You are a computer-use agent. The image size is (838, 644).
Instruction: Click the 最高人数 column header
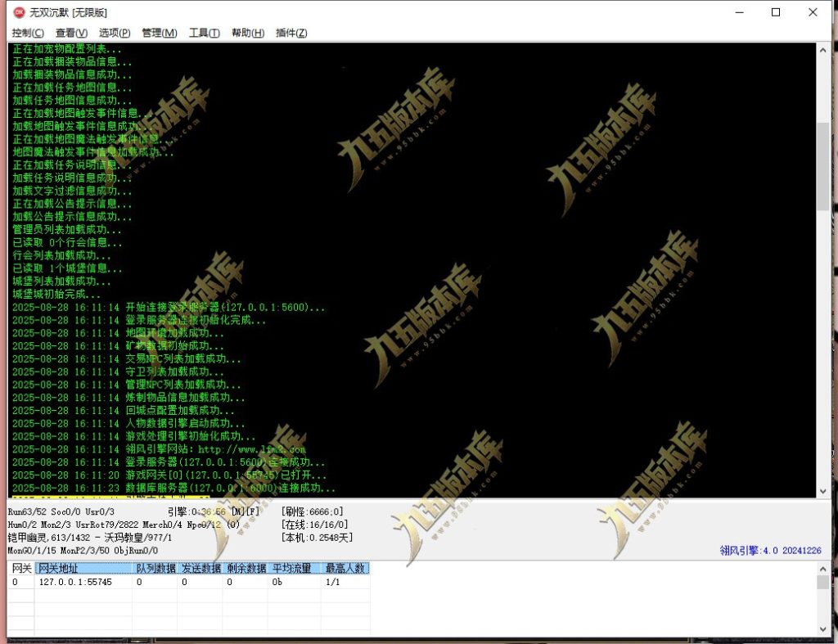pos(345,568)
